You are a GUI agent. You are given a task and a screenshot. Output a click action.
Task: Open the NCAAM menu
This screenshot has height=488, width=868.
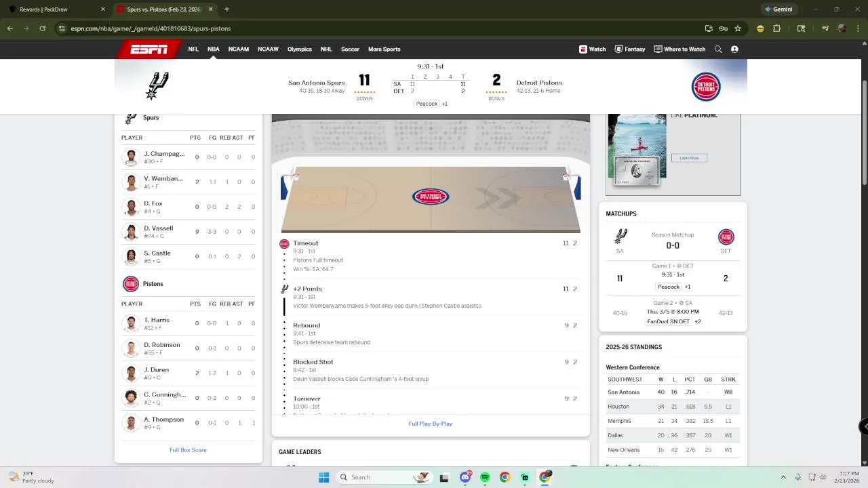click(239, 49)
